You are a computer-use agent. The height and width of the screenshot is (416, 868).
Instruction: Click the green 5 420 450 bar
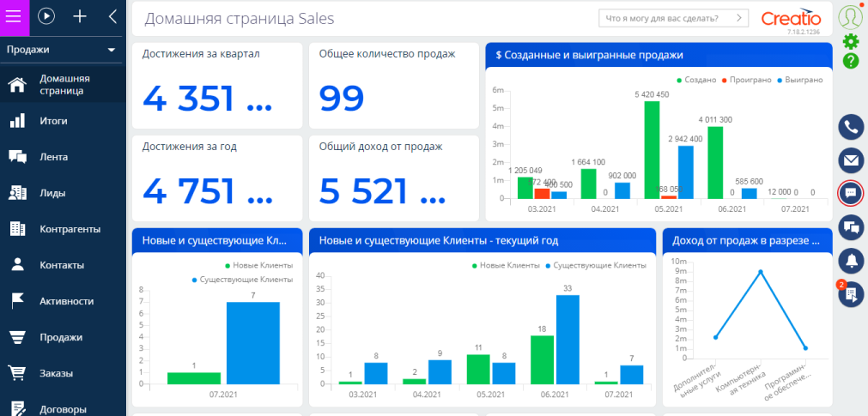pos(652,150)
